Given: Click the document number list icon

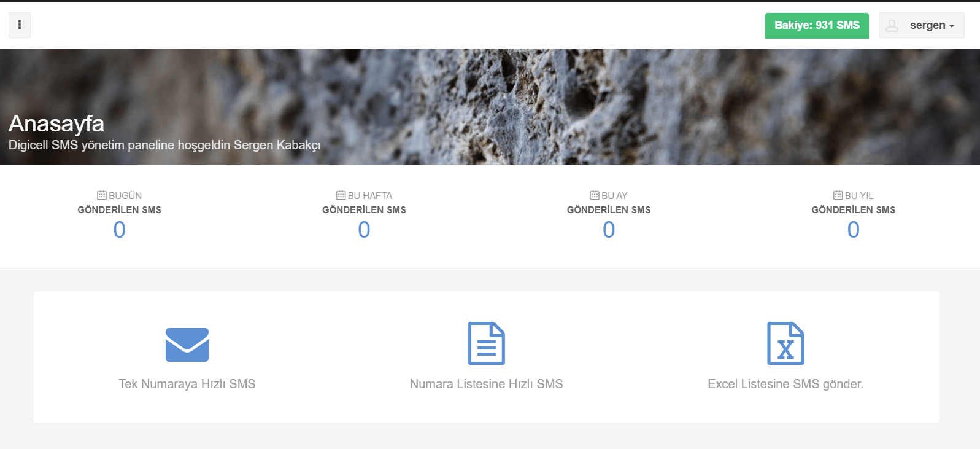Looking at the screenshot, I should click(486, 343).
